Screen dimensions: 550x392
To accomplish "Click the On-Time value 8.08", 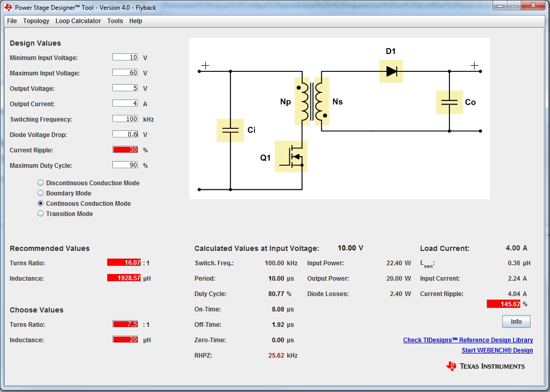I will (x=278, y=309).
